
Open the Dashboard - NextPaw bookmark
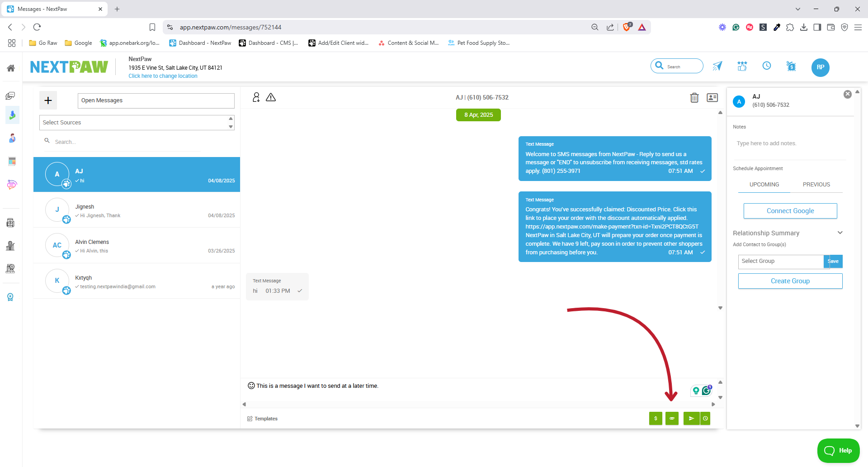tap(200, 43)
